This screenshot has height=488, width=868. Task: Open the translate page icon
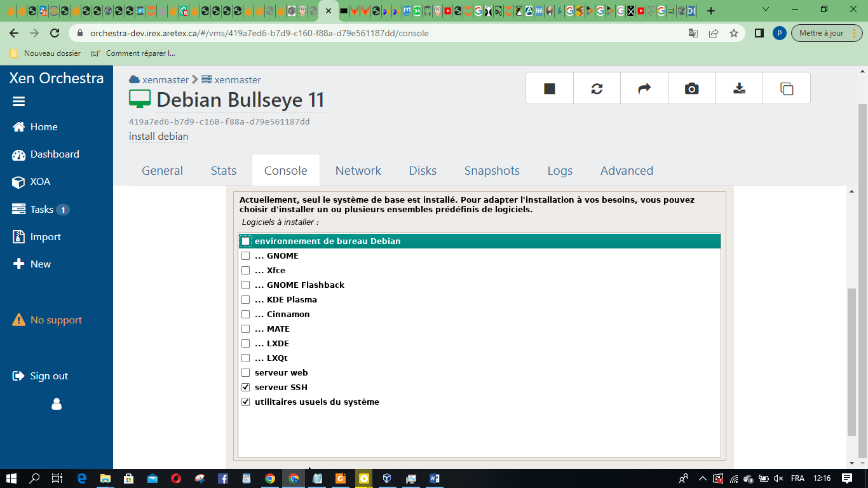click(x=693, y=33)
